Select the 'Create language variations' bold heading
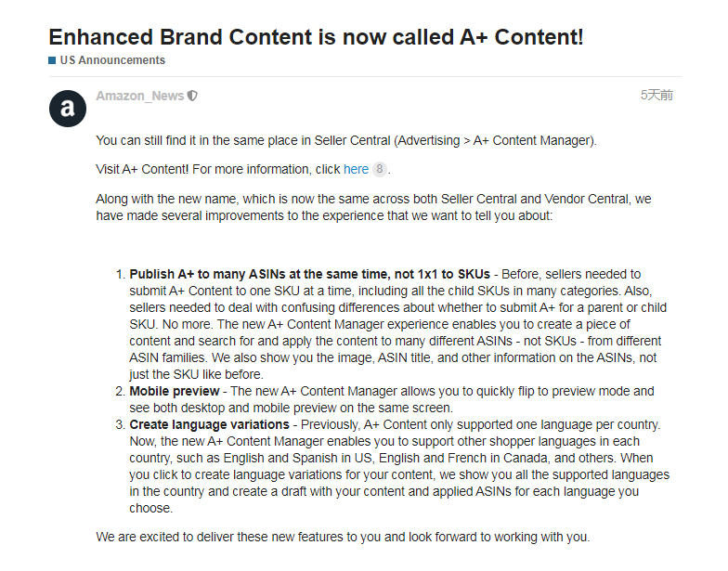The width and height of the screenshot is (728, 571). (210, 425)
